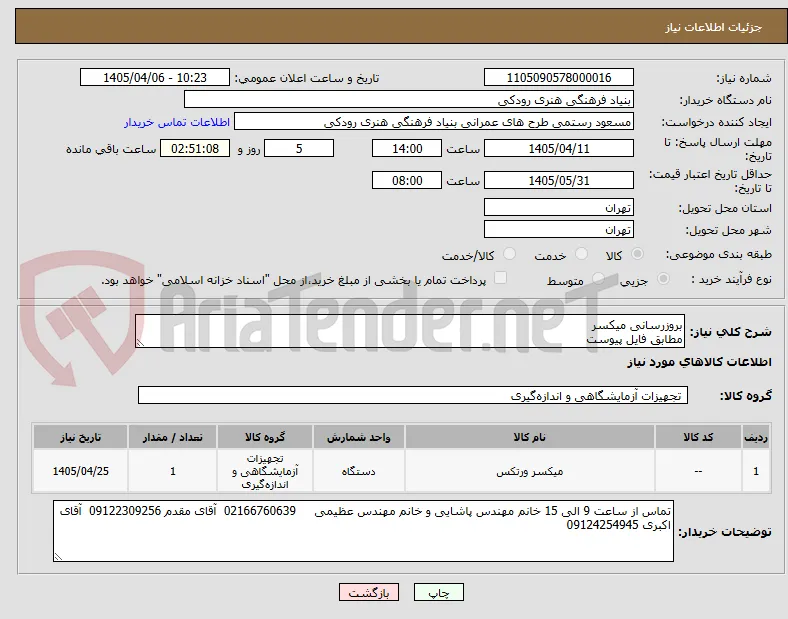Viewport: 788px width, 619px height.
Task: Click the resize handle of buyer notes textarea
Action: tap(58, 557)
